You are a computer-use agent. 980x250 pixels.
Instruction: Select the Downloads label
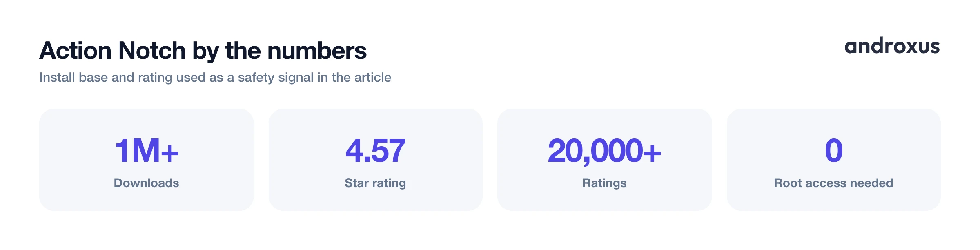coord(147,183)
